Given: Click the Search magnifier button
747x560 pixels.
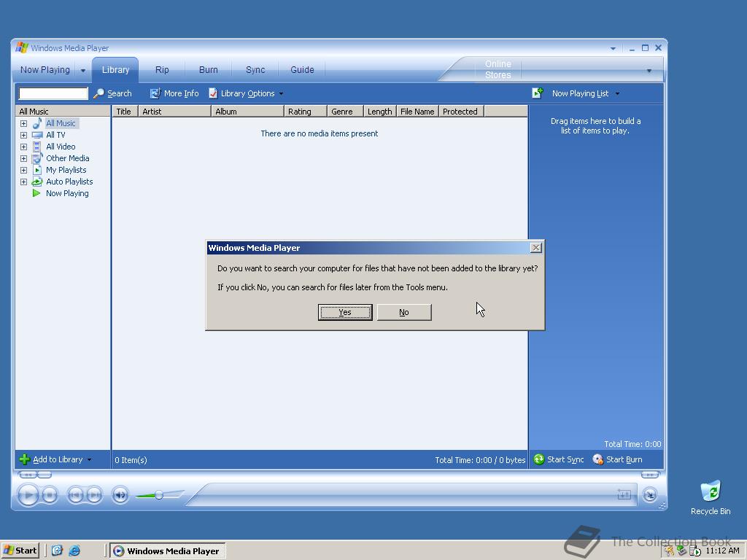Looking at the screenshot, I should pyautogui.click(x=112, y=93).
